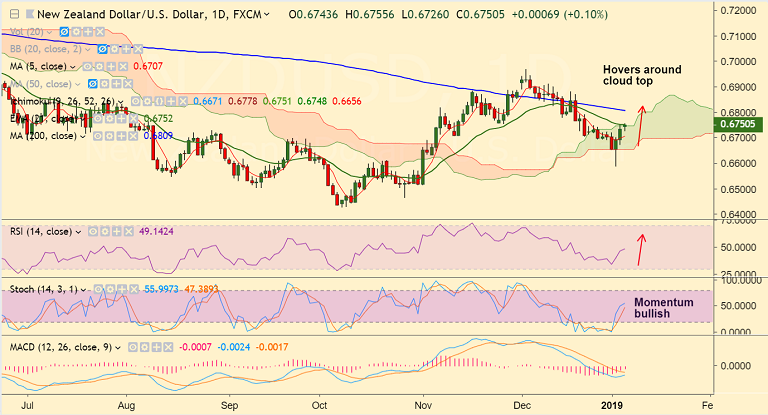The image size is (768, 415).
Task: Remove MA (5, close) with its X icon
Action: point(123,66)
